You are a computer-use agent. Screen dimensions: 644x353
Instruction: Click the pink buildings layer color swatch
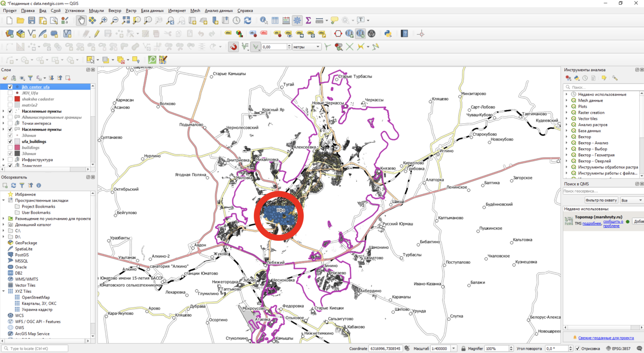17,148
